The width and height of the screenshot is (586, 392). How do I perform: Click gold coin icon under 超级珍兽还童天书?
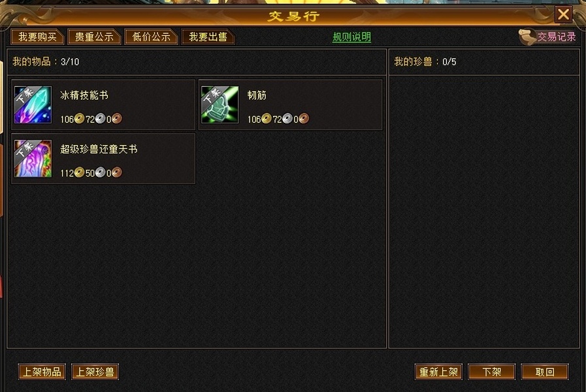tap(79, 172)
